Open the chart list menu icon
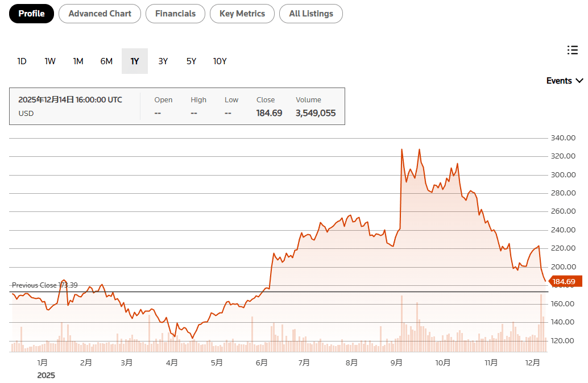 pyautogui.click(x=573, y=50)
